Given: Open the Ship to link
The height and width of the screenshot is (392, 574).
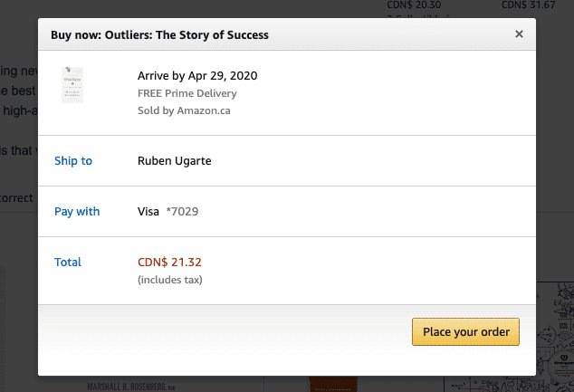Looking at the screenshot, I should [x=73, y=160].
